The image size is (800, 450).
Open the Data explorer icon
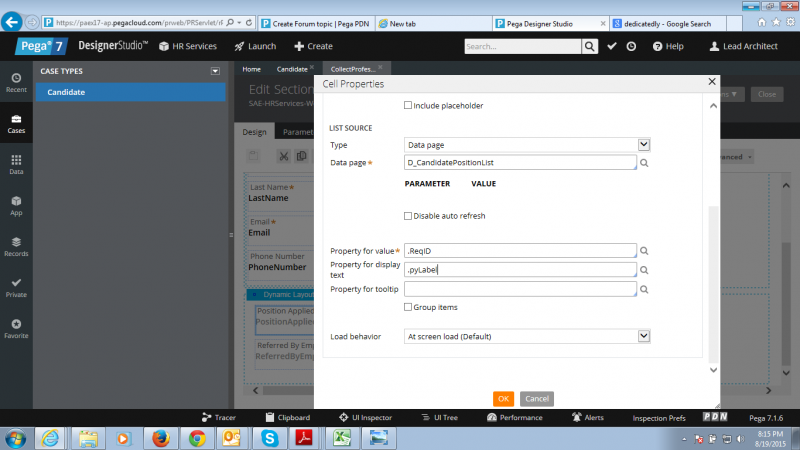point(16,165)
